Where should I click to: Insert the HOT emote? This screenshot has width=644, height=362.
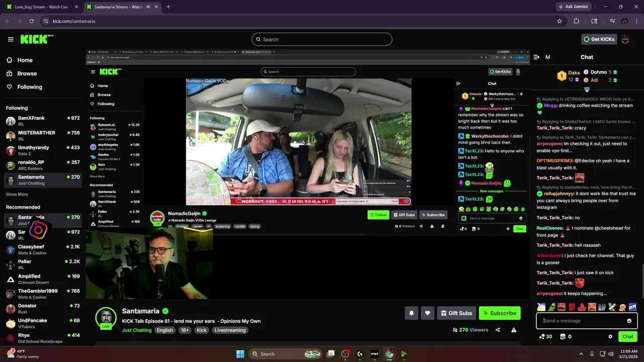582,307
